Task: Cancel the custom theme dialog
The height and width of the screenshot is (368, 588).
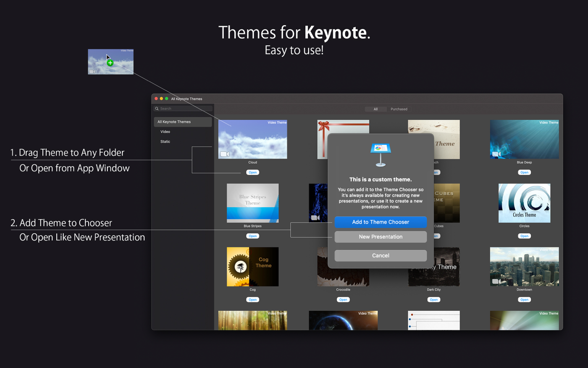Action: [381, 256]
